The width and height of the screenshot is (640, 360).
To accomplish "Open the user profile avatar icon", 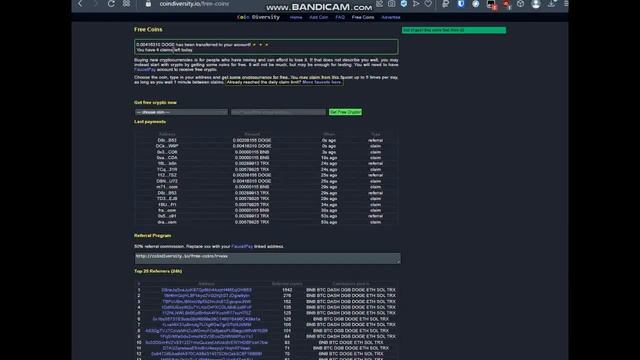I will (536, 4).
